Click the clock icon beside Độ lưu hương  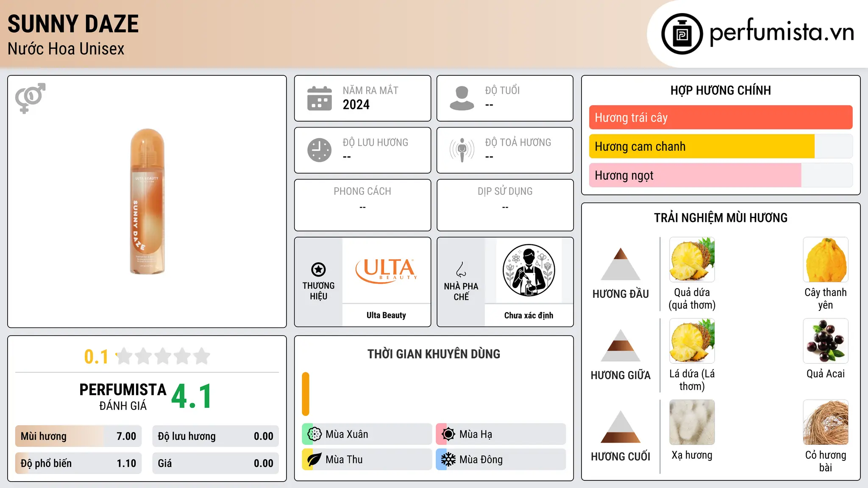tap(320, 150)
